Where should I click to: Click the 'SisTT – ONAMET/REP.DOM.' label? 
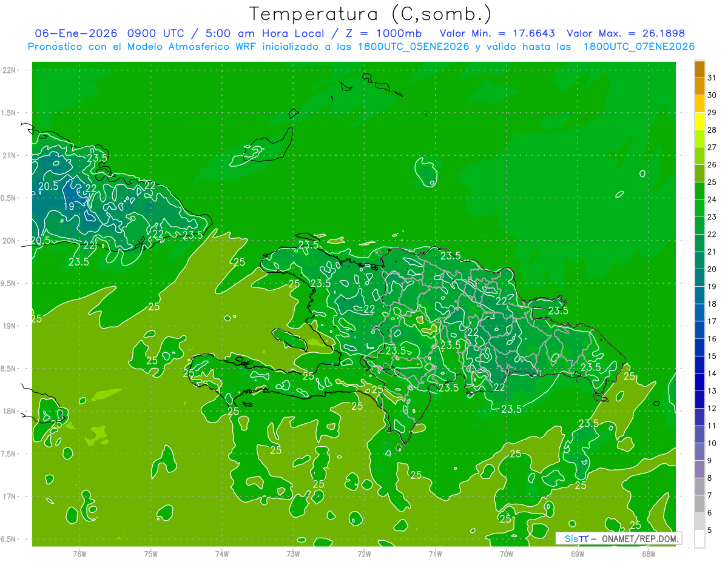(618, 538)
